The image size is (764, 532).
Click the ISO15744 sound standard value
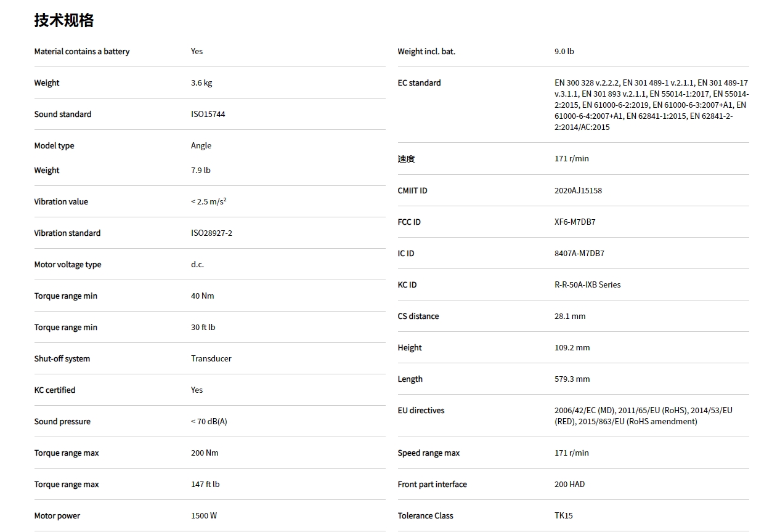click(208, 114)
